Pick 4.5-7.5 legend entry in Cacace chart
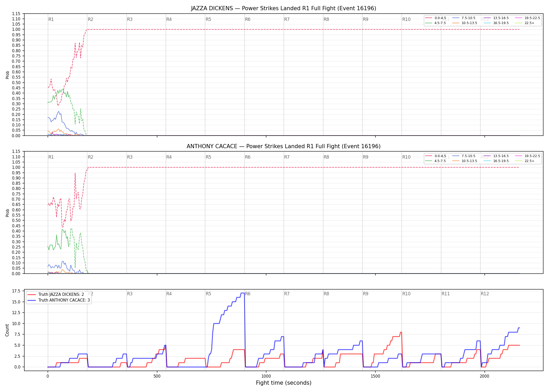 pos(436,161)
